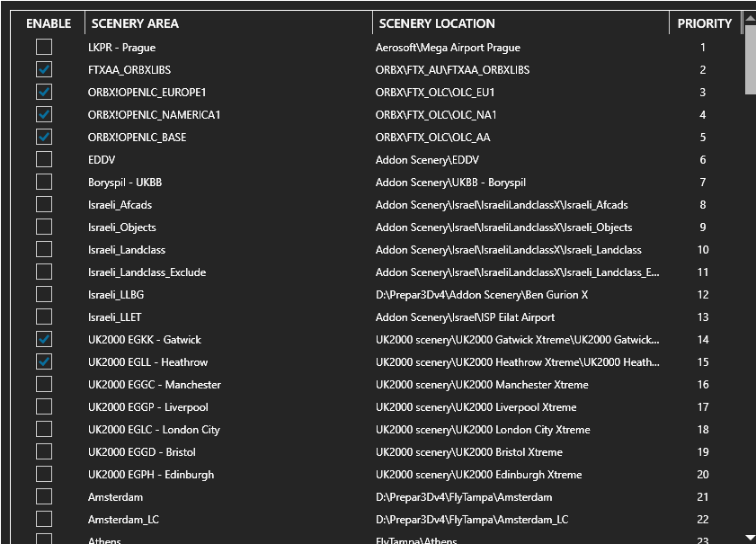Check UK2000 EGGD - Bristol checkbox

[x=44, y=452]
